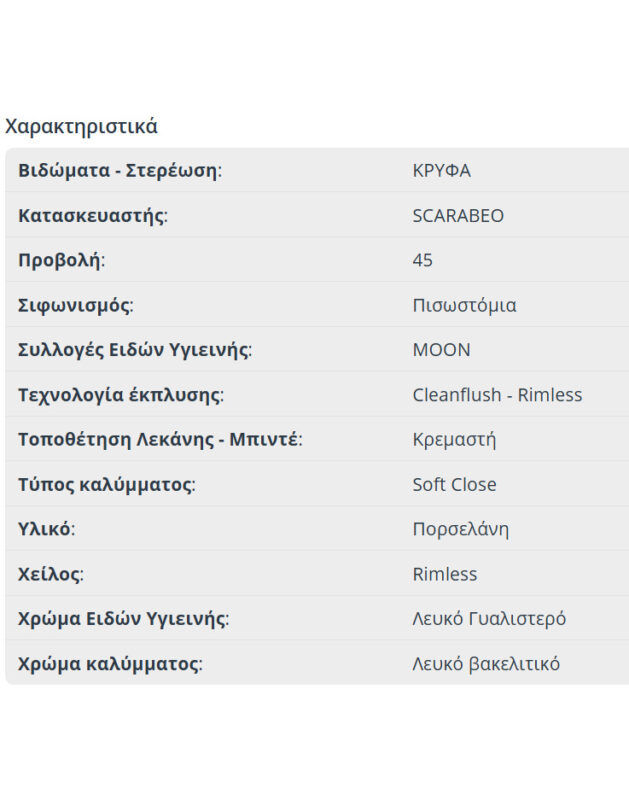Click the Χείλος label
629x800 pixels.
(x=50, y=574)
